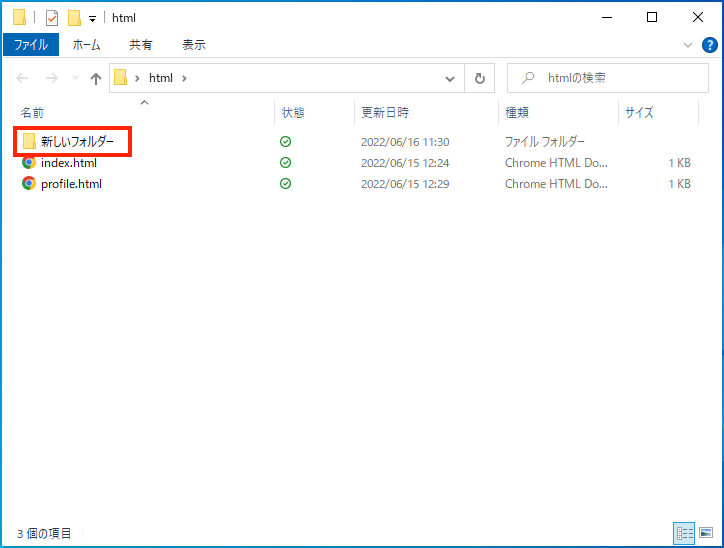Viewport: 724px width, 548px height.
Task: Click the Chrome HTML Do... type of profile.html
Action: point(556,184)
